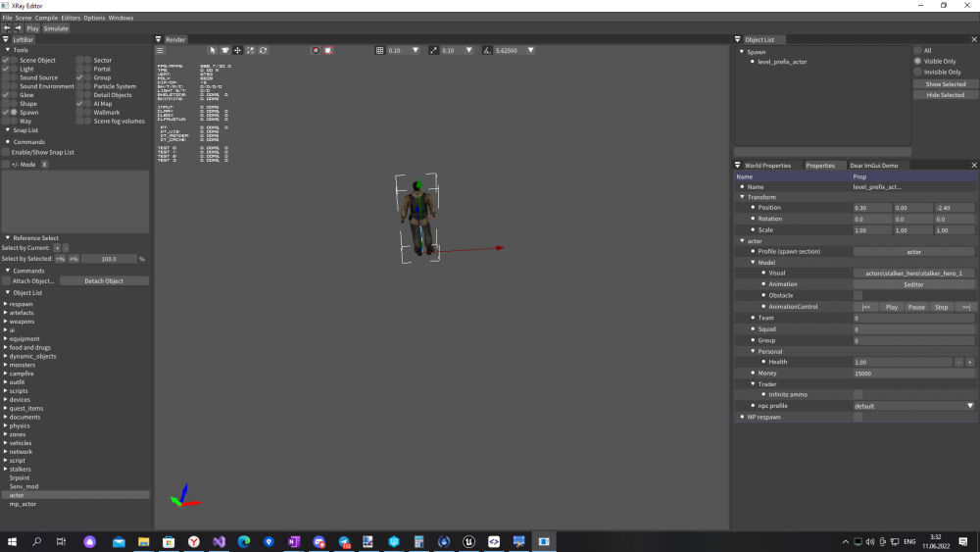Collapse the Spawn node in Object List

tap(742, 52)
